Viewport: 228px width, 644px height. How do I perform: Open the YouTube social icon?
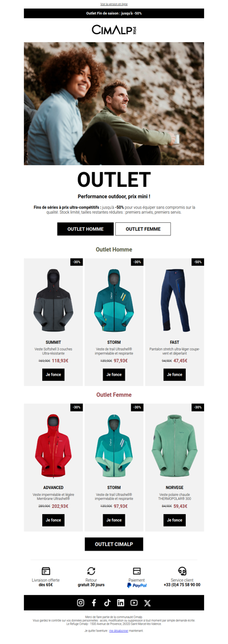[x=134, y=602]
